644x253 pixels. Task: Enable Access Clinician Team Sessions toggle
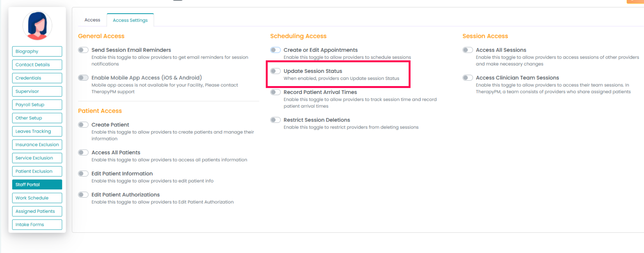tap(468, 78)
